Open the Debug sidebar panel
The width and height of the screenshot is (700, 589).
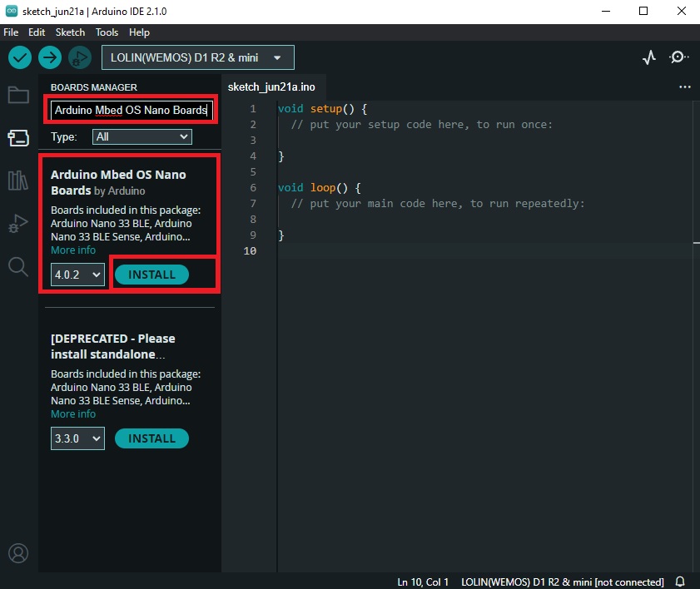(x=18, y=223)
